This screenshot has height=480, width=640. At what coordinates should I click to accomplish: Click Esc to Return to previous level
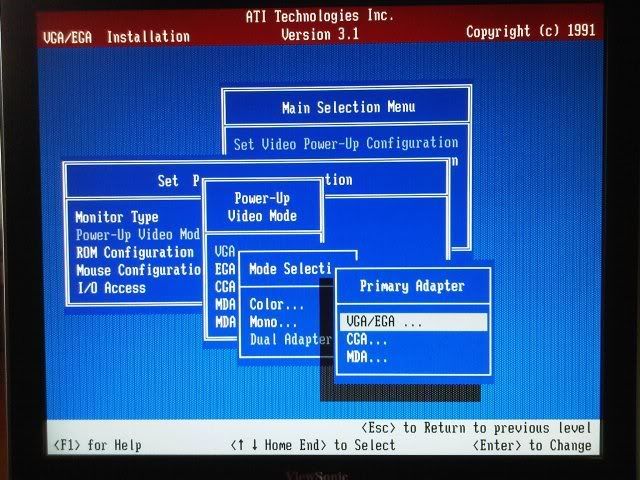pyautogui.click(x=476, y=428)
